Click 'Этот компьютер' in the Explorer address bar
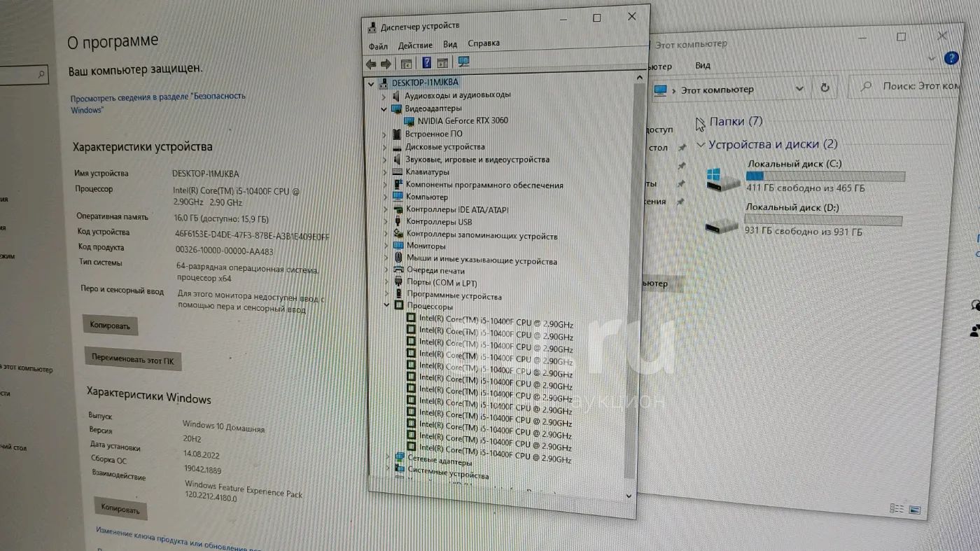980x551 pixels. tap(717, 90)
